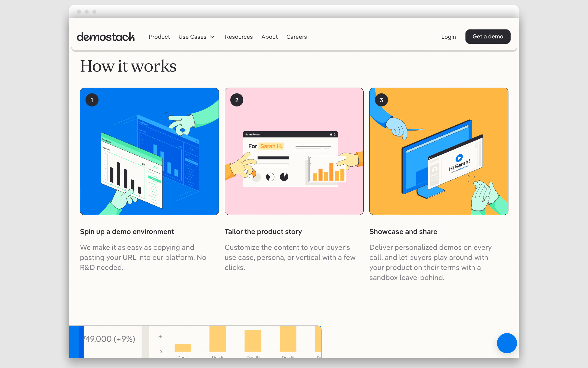Click the demostack logo
The width and height of the screenshot is (588, 368).
pos(106,37)
